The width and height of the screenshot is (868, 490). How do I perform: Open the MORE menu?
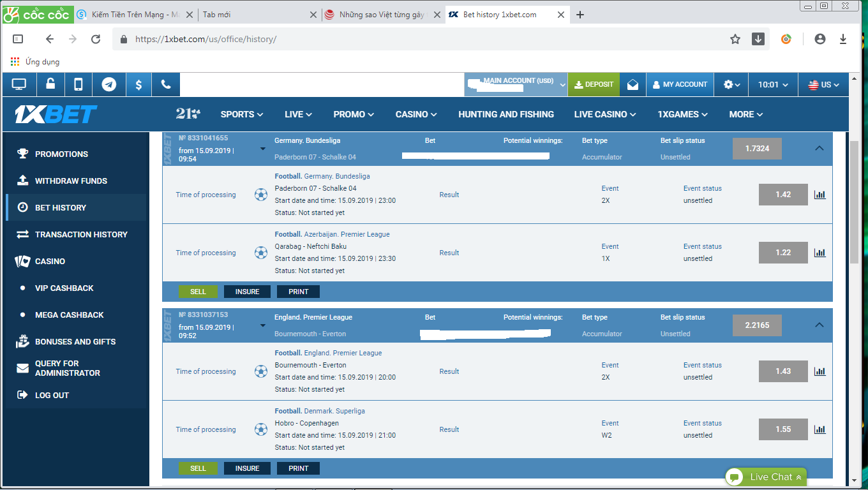(x=746, y=114)
